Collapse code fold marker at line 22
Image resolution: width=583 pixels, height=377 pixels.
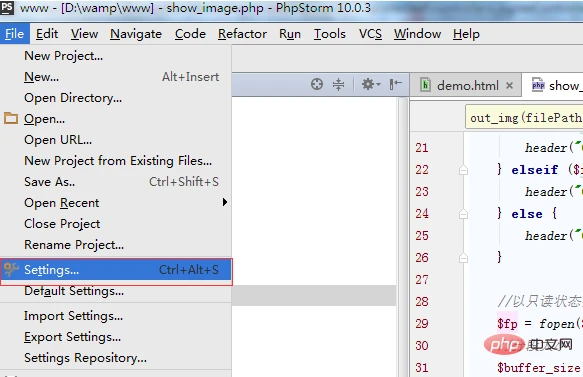pos(463,170)
